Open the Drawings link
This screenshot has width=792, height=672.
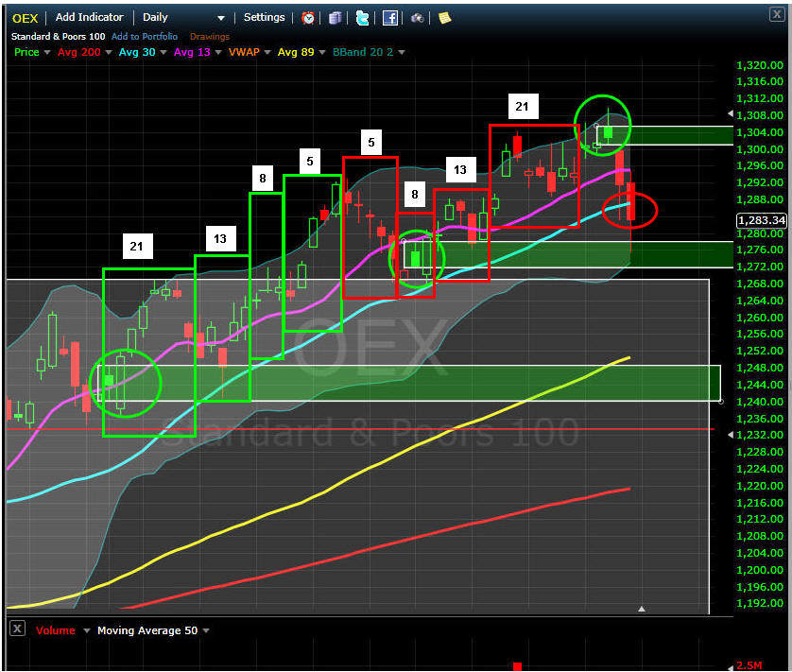[210, 36]
